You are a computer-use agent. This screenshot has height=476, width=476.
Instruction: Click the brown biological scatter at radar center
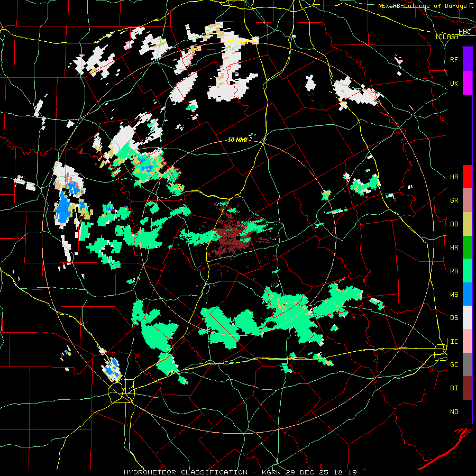(232, 240)
